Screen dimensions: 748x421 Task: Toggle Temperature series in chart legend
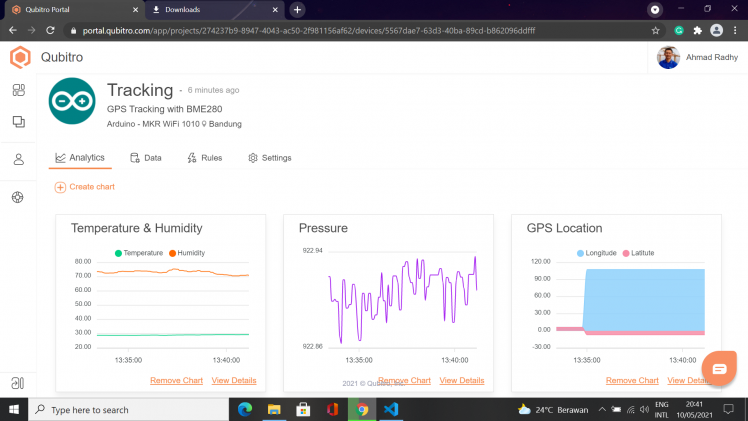pyautogui.click(x=139, y=253)
